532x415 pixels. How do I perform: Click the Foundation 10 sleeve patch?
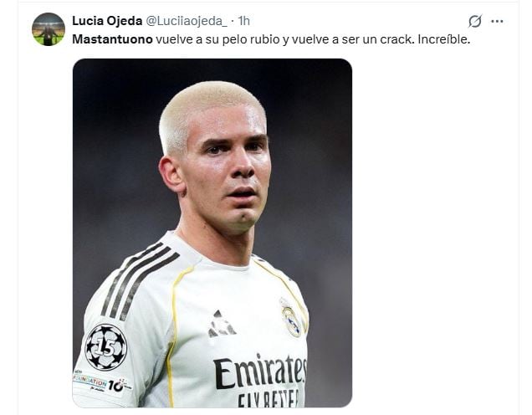point(102,382)
